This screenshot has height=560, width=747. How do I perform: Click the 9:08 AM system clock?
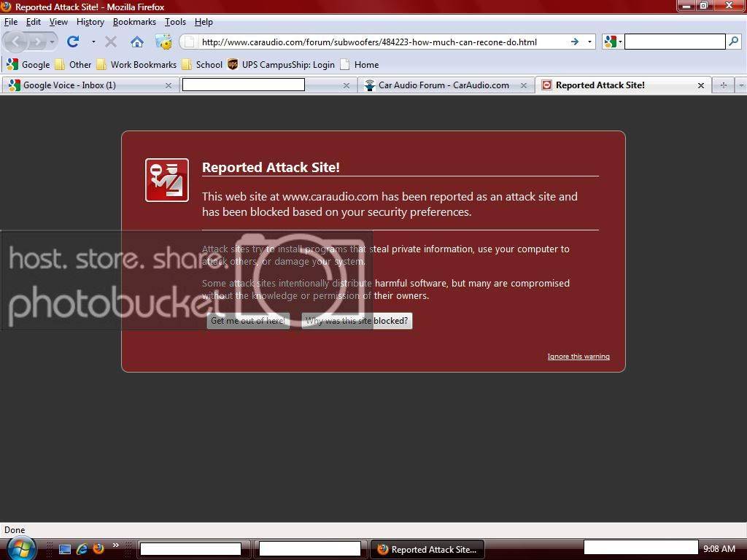[719, 549]
